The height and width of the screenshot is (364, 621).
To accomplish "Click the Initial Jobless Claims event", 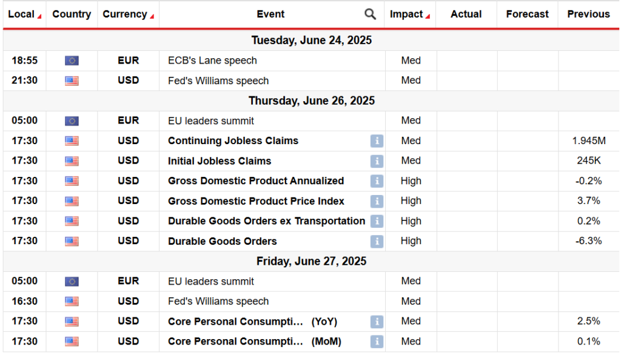I will click(220, 161).
